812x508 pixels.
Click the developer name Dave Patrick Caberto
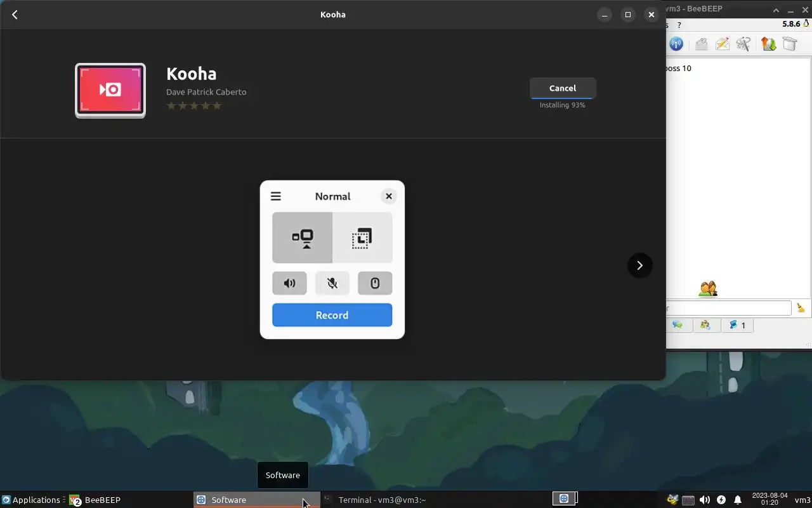point(206,92)
